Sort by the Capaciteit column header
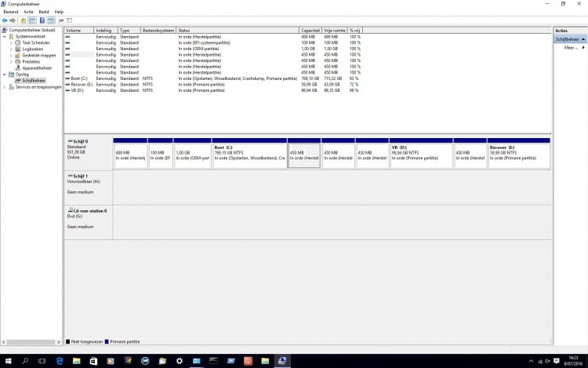This screenshot has height=368, width=588. [310, 31]
